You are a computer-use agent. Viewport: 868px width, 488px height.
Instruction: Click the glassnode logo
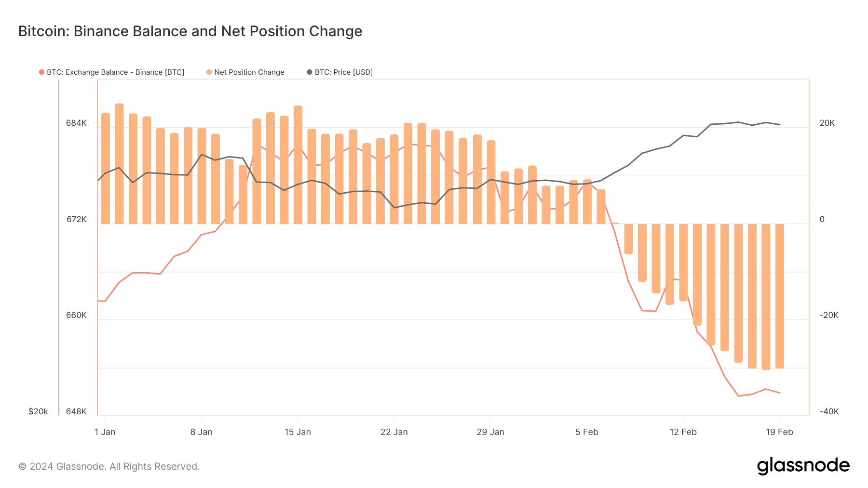pyautogui.click(x=803, y=466)
